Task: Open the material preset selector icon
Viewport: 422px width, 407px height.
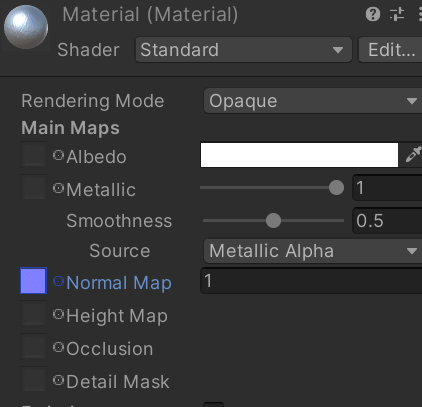Action: (397, 14)
